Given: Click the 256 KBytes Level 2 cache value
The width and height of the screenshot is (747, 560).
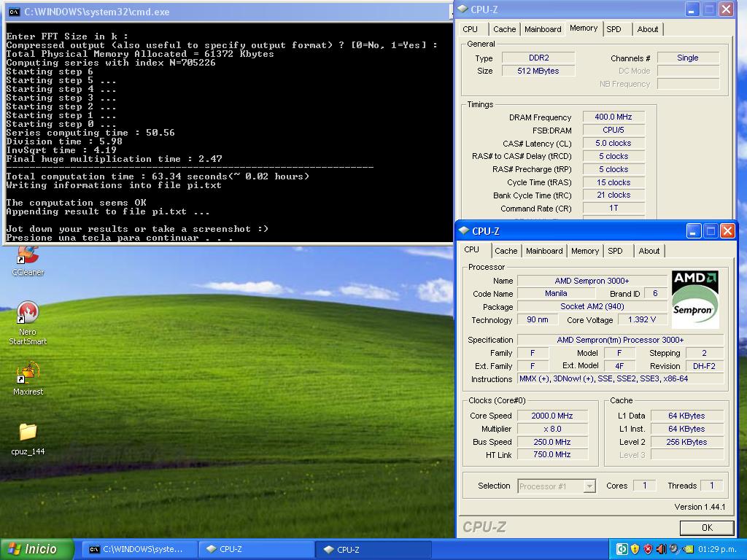Looking at the screenshot, I should point(686,442).
